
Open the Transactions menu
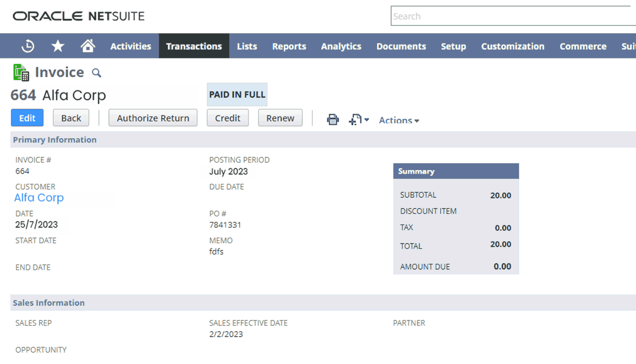(x=194, y=46)
